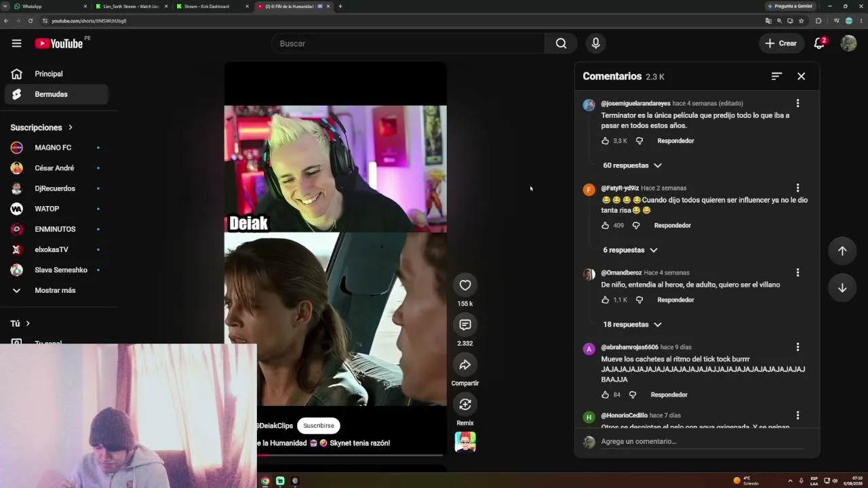Sort comments with the sort icon

[776, 77]
